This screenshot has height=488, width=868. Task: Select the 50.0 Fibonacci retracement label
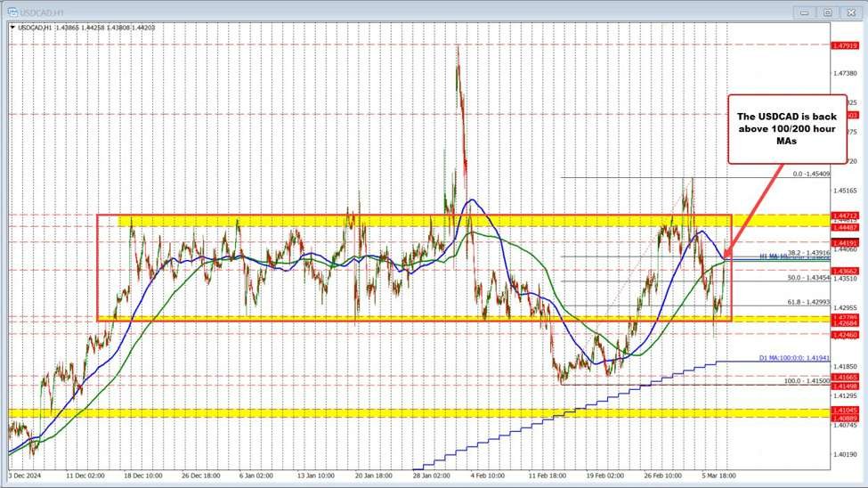(x=809, y=278)
